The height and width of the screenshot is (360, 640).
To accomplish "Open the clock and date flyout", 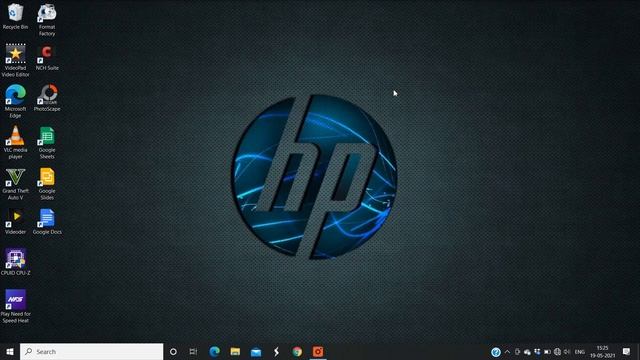I will click(x=602, y=351).
